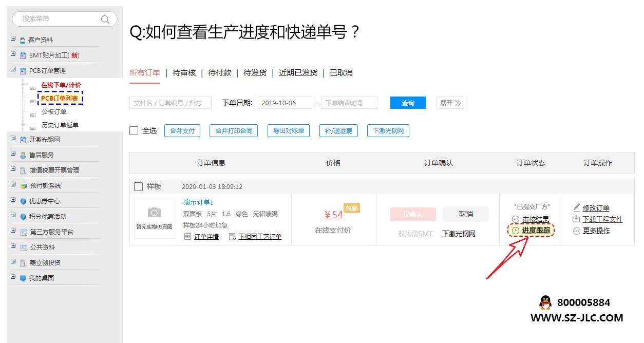Image resolution: width=644 pixels, height=343 pixels.
Task: Switch to the 待付款 tab
Action: [x=219, y=73]
